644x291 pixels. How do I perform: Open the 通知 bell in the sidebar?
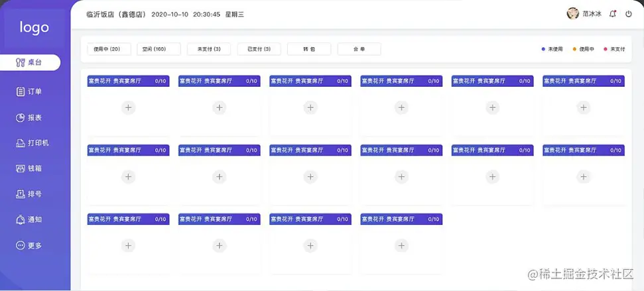(21, 219)
